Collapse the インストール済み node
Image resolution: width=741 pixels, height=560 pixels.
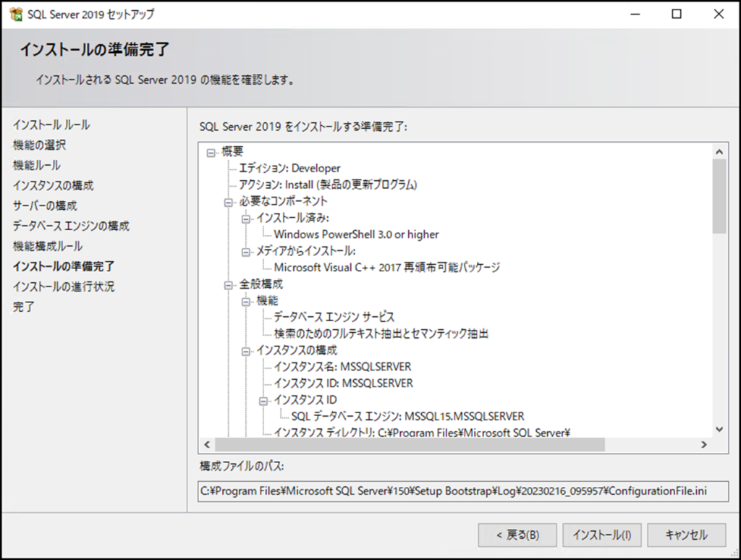246,219
